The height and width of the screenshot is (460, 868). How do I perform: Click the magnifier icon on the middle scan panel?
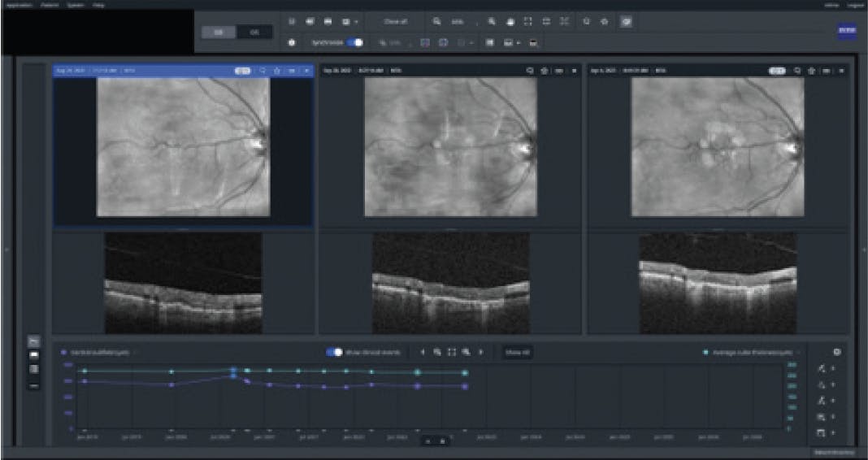point(530,71)
